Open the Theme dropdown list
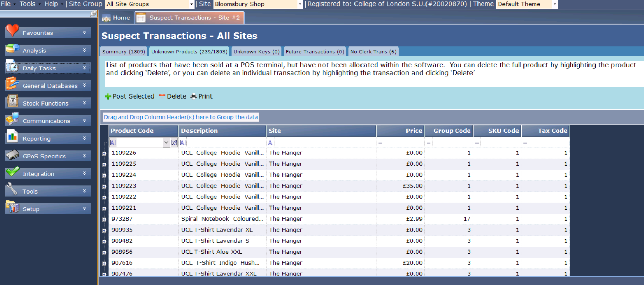 click(x=555, y=4)
